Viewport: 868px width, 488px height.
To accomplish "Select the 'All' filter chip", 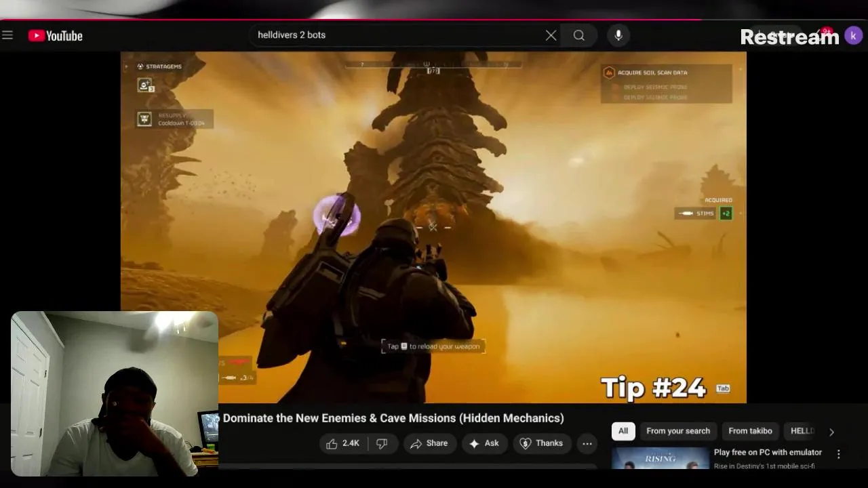I will 623,431.
